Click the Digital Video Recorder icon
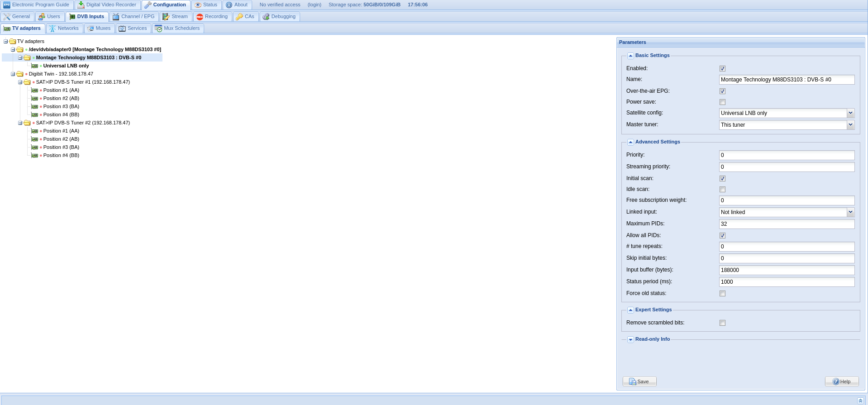The height and width of the screenshot is (405, 868). point(81,5)
